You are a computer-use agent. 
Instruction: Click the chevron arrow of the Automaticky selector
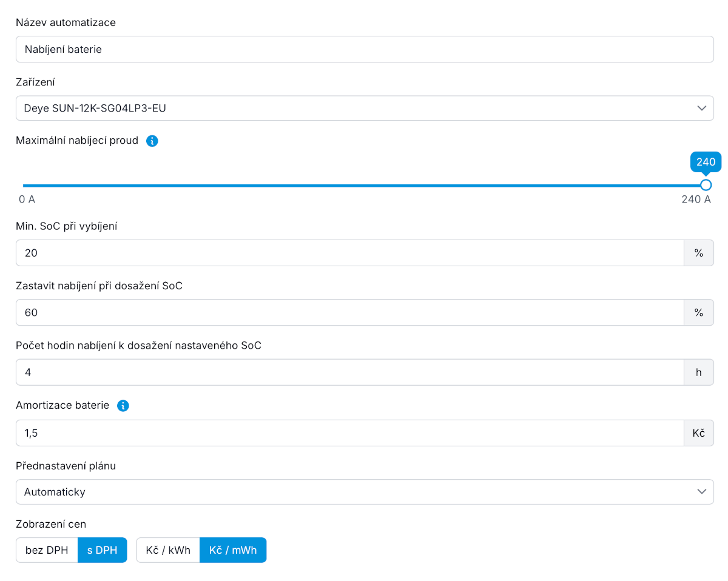pos(702,492)
